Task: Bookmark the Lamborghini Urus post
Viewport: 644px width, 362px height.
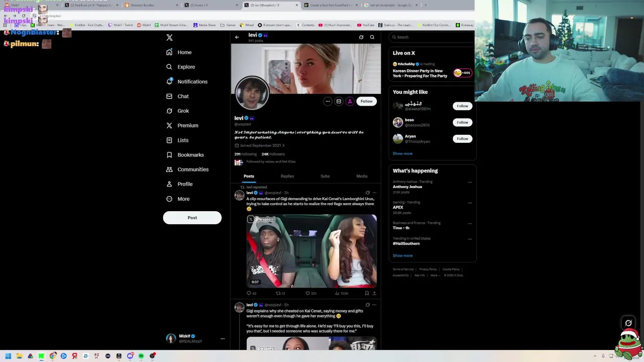Action: 367,293
